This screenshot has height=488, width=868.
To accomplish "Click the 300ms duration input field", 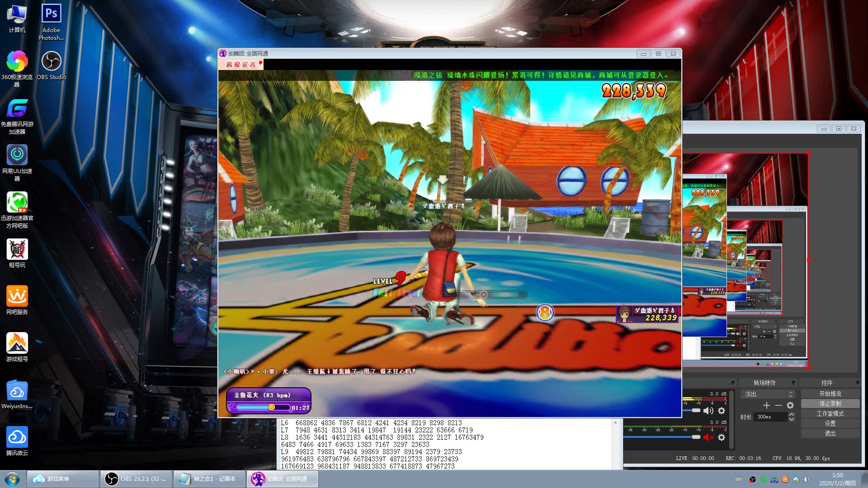I will point(771,417).
